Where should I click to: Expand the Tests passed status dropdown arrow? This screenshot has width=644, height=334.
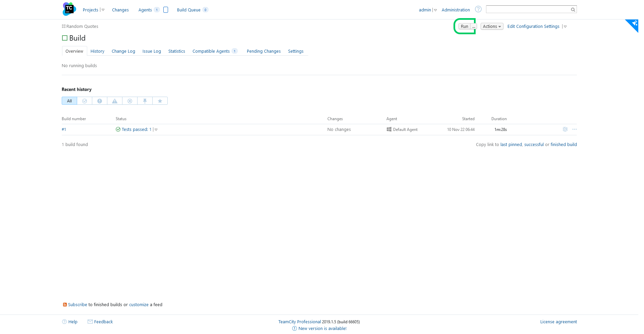(156, 130)
